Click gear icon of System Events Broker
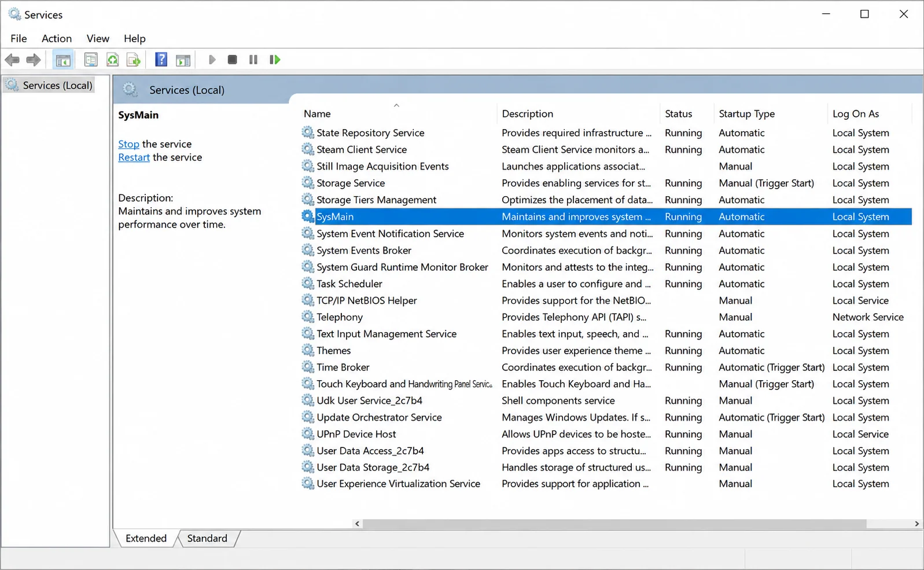This screenshot has width=924, height=570. tap(308, 250)
